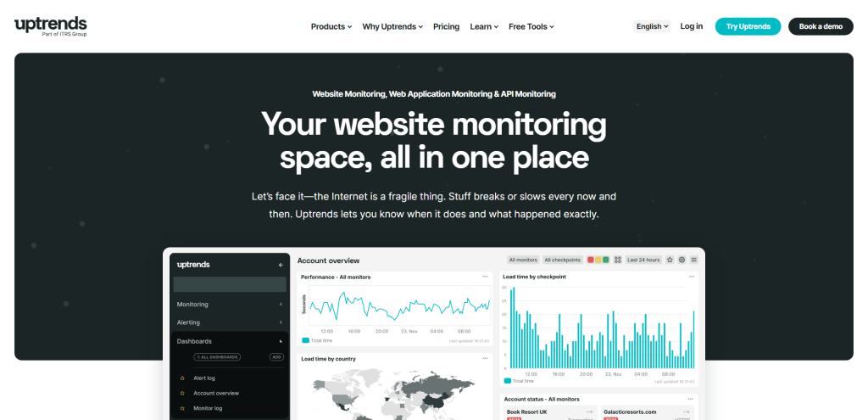Click the Uptrends logo in header
The height and width of the screenshot is (420, 868).
50,26
